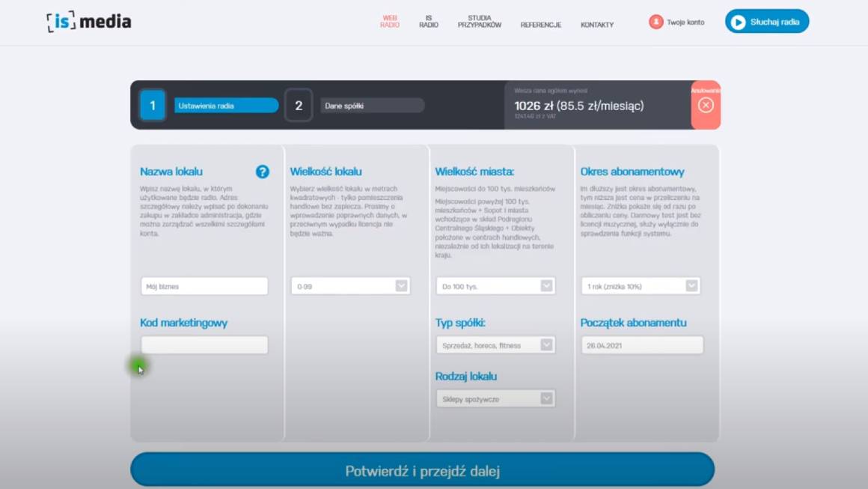Click the help question mark icon
868x489 pixels.
coord(262,171)
